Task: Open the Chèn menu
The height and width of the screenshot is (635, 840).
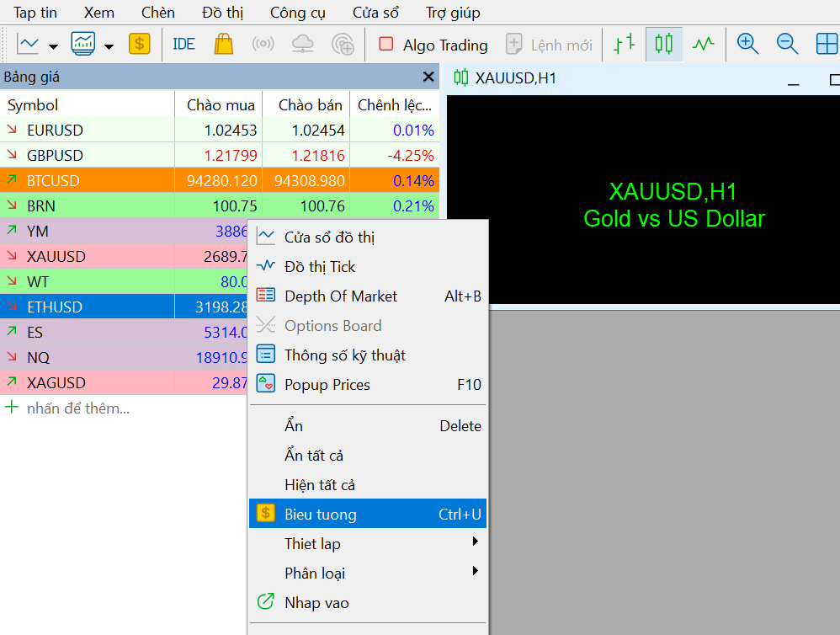Action: click(158, 13)
